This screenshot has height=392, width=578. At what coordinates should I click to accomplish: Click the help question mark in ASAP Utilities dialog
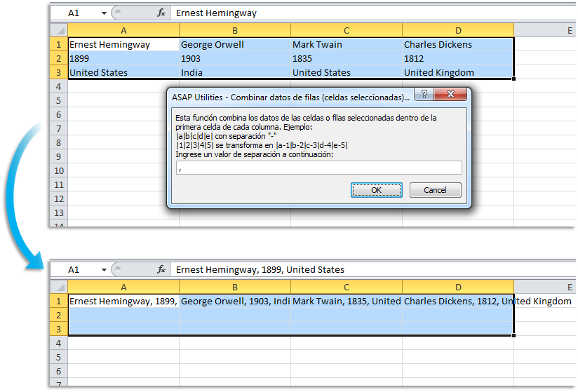[x=424, y=95]
